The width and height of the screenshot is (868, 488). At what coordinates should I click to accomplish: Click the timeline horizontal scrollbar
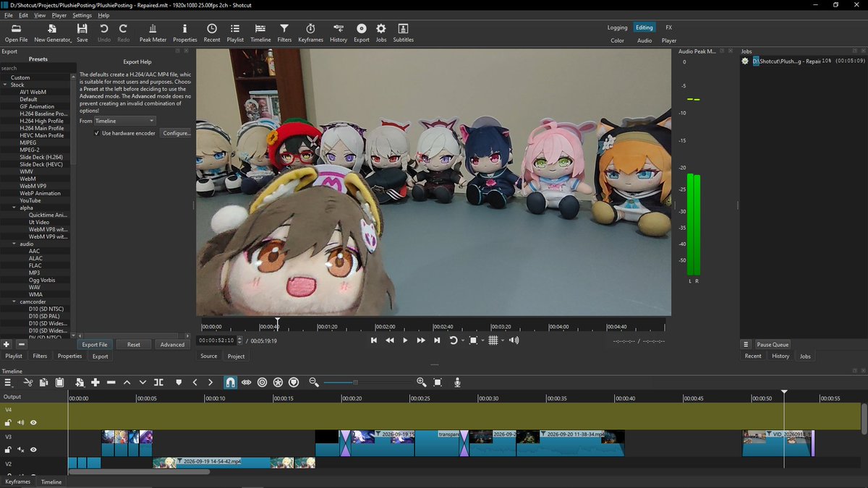(139, 471)
